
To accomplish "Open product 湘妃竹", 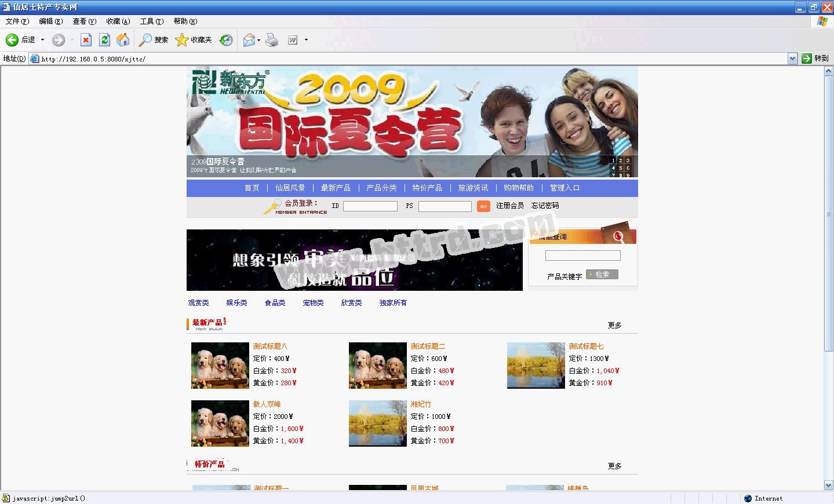I will (x=421, y=404).
